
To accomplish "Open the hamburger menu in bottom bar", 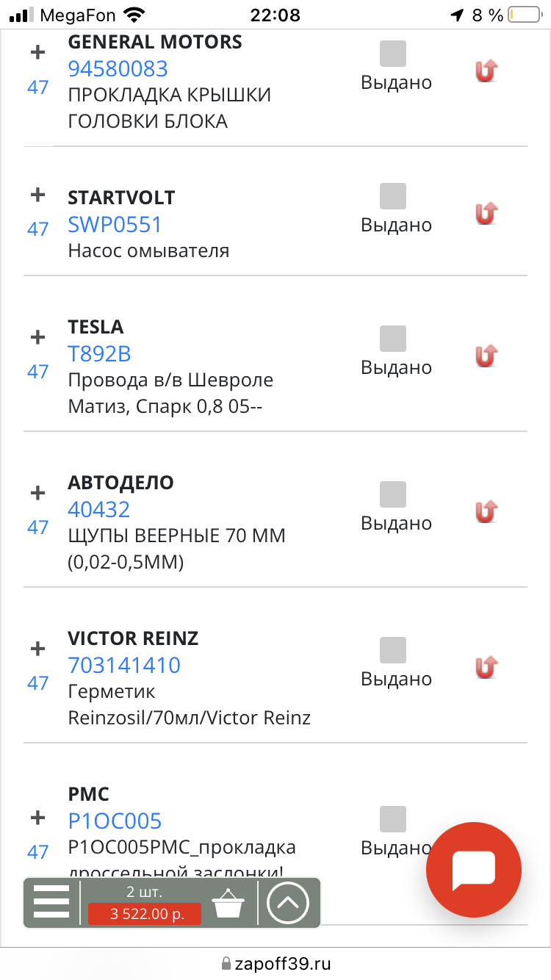I will [x=51, y=901].
